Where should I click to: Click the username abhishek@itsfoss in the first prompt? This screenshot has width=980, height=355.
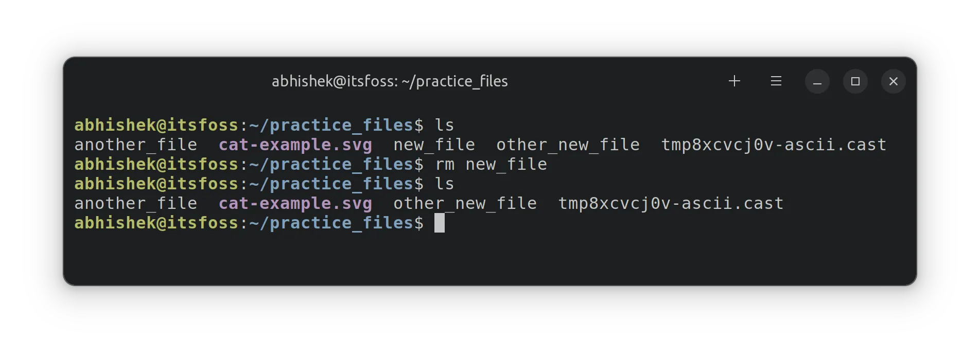point(156,124)
